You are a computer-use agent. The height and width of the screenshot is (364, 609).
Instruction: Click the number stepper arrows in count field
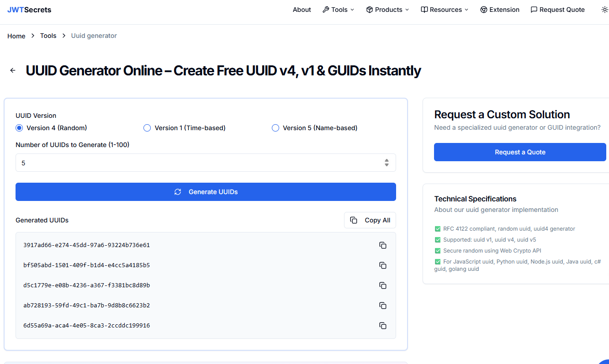pyautogui.click(x=387, y=163)
